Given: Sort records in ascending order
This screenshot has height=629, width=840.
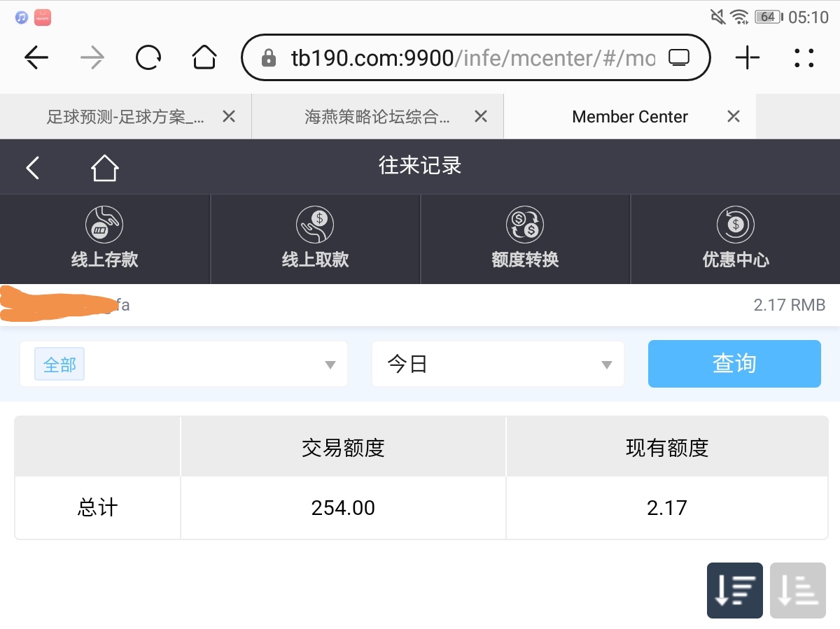Looking at the screenshot, I should [x=797, y=591].
